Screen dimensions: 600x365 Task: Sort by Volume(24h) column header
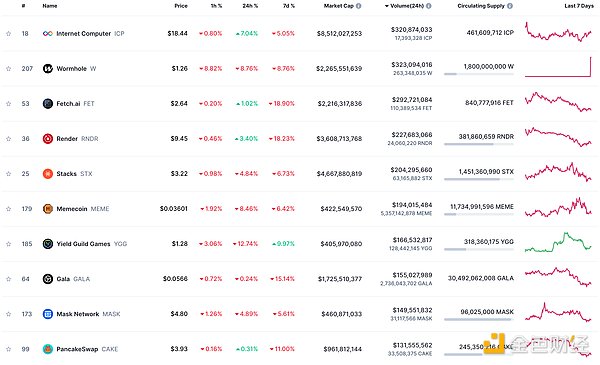pos(406,6)
